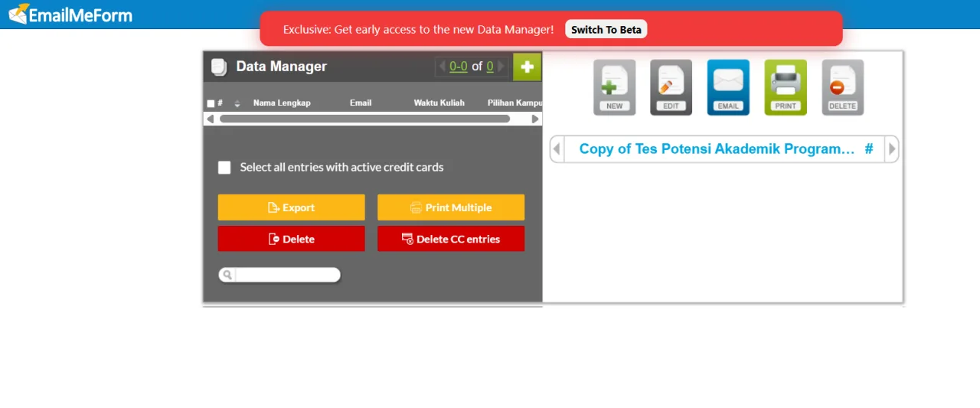Screen dimensions: 980x408
Task: Click Email column header
Action: pos(361,103)
